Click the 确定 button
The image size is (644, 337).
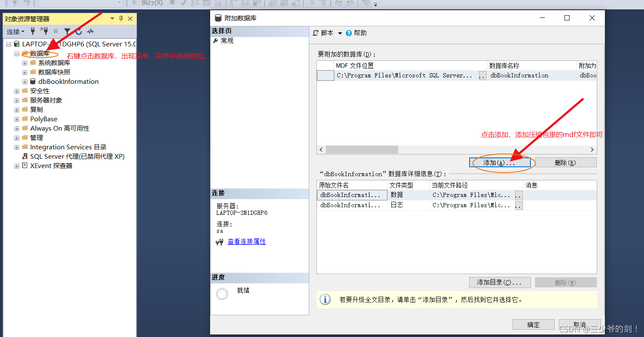(x=533, y=325)
